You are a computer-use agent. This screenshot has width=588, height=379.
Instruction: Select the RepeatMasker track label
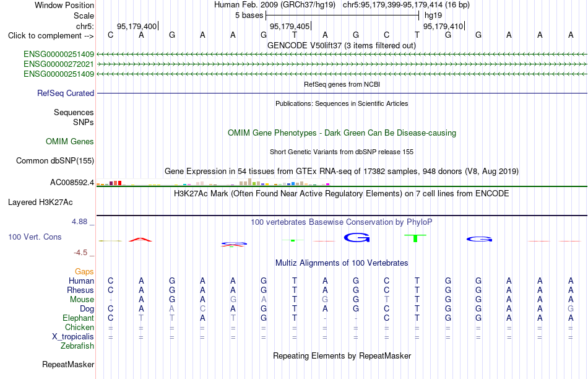(68, 364)
